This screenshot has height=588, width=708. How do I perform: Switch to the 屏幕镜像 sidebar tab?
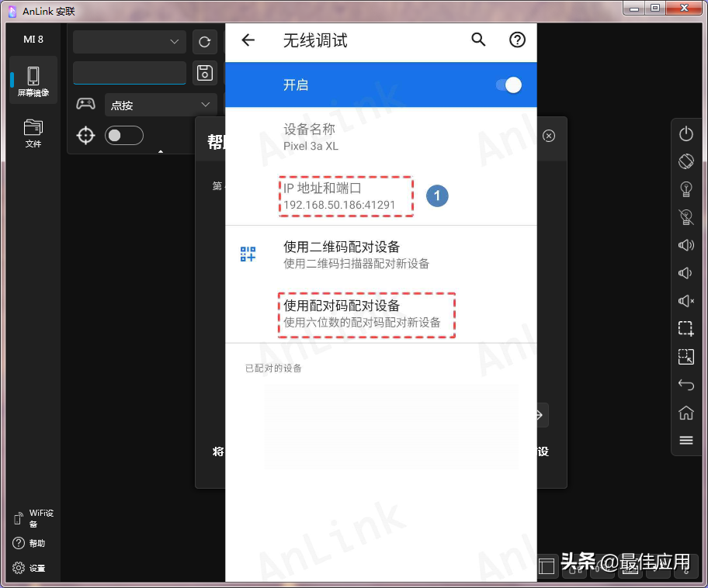pos(33,80)
